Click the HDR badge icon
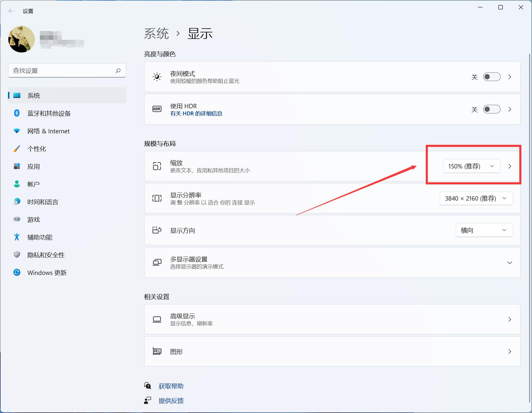The width and height of the screenshot is (532, 413). point(157,109)
